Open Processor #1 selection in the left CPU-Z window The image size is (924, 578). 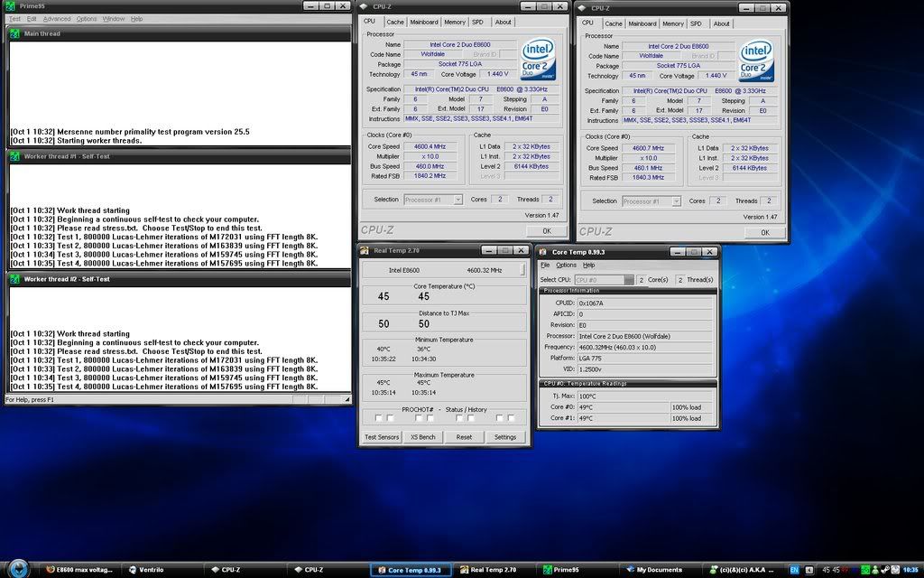pyautogui.click(x=432, y=200)
